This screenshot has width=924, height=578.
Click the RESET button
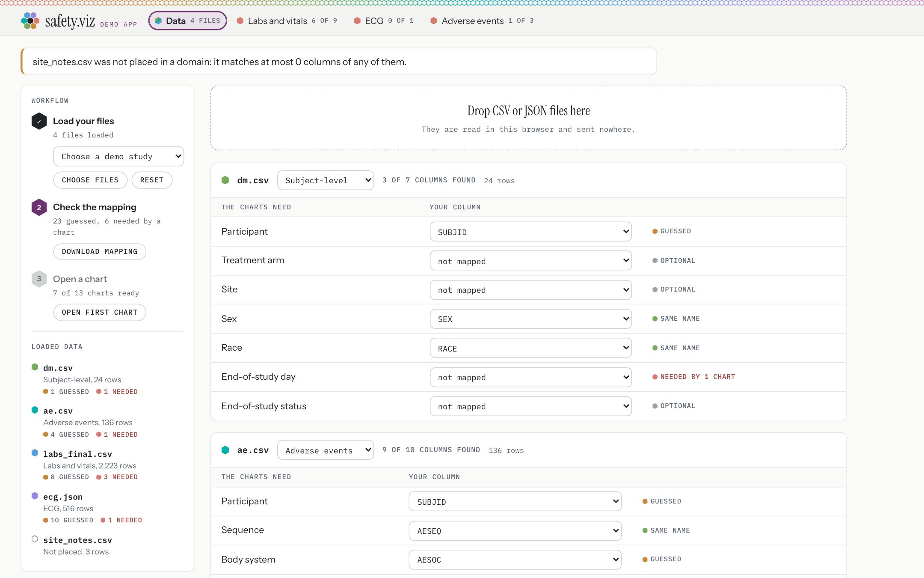(x=152, y=180)
